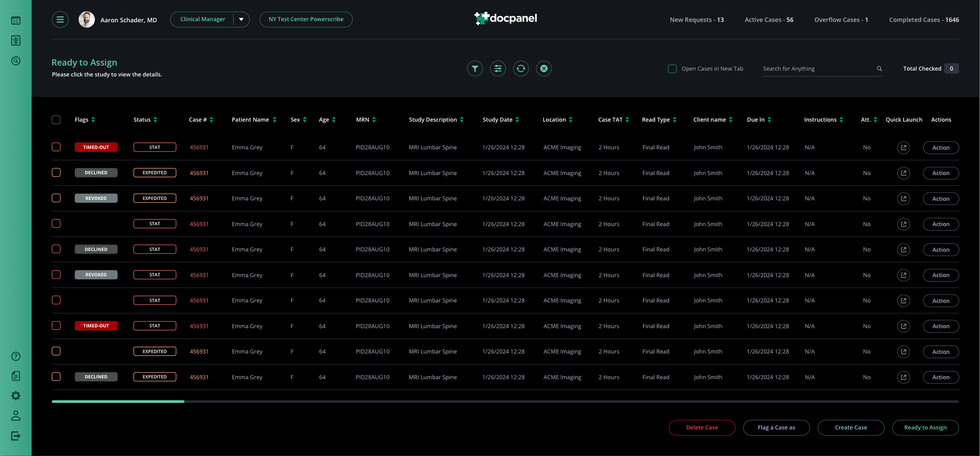Click the sidebar logout icon
This screenshot has height=456, width=980.
click(x=16, y=436)
